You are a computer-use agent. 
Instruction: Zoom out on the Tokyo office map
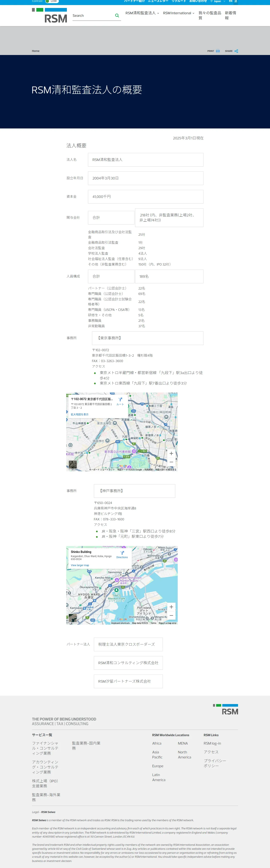point(171,462)
